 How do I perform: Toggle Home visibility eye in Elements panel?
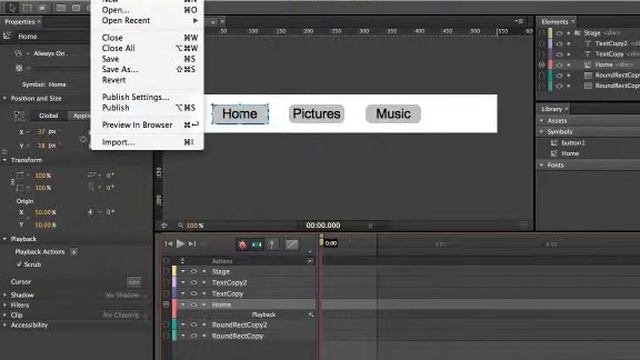[x=559, y=64]
